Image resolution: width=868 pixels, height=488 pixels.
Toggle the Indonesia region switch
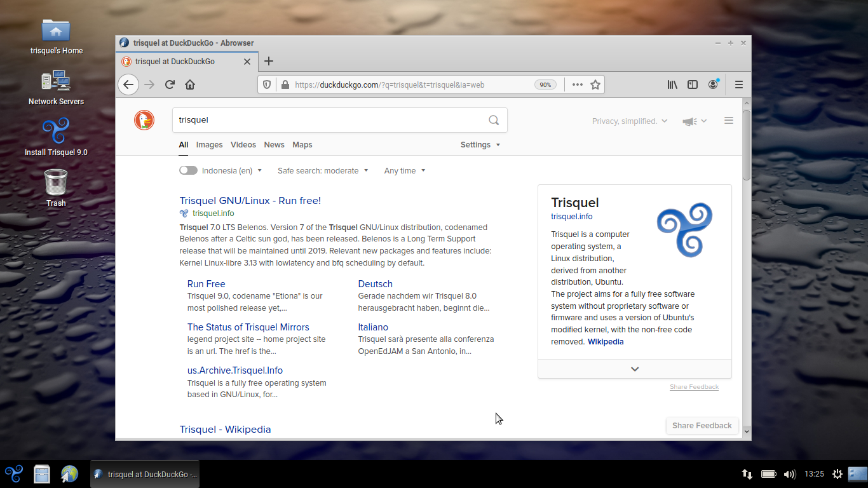[x=188, y=170]
